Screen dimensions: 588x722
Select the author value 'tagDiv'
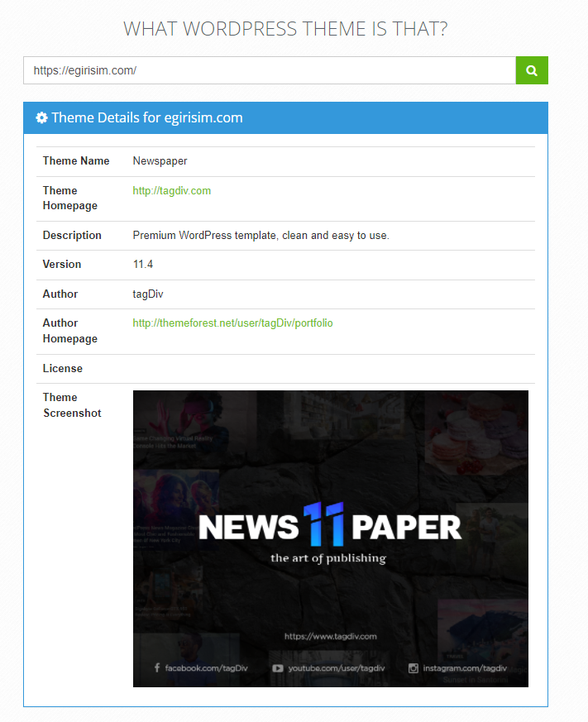coord(148,294)
